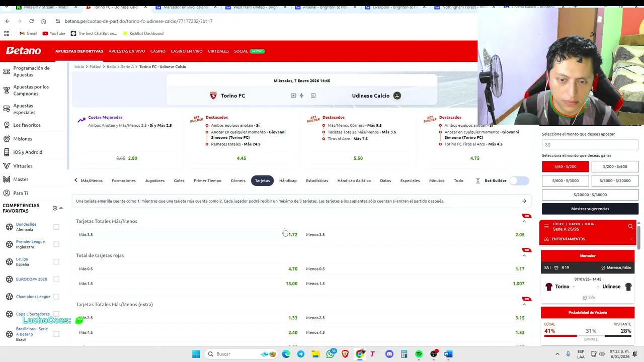Click the lightning bolt icon in match header
This screenshot has height=362, width=644.
pos(301,96)
